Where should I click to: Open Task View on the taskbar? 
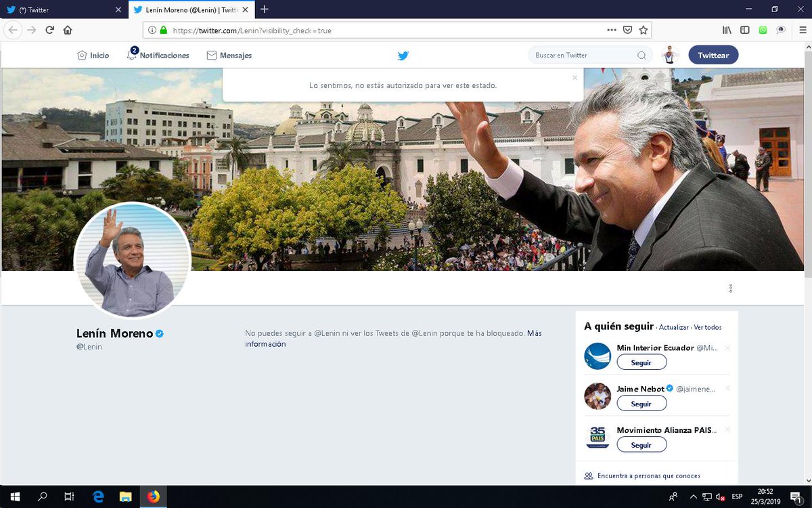pos(69,496)
